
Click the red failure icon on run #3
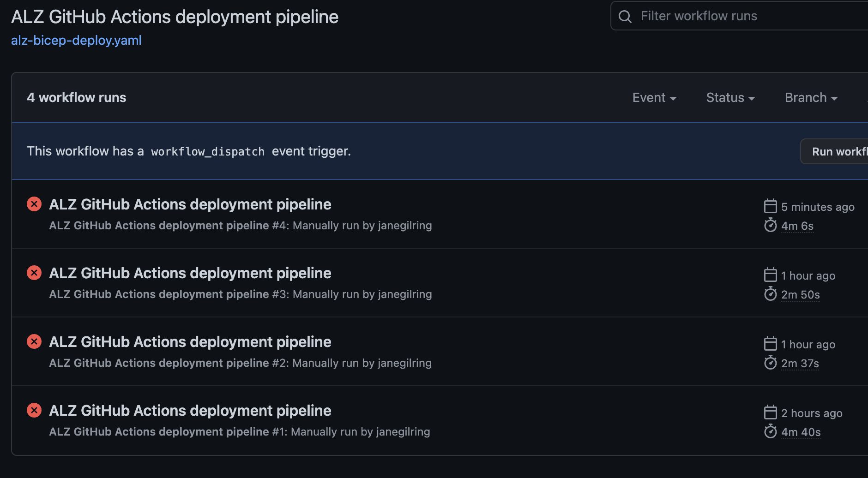[x=34, y=272]
